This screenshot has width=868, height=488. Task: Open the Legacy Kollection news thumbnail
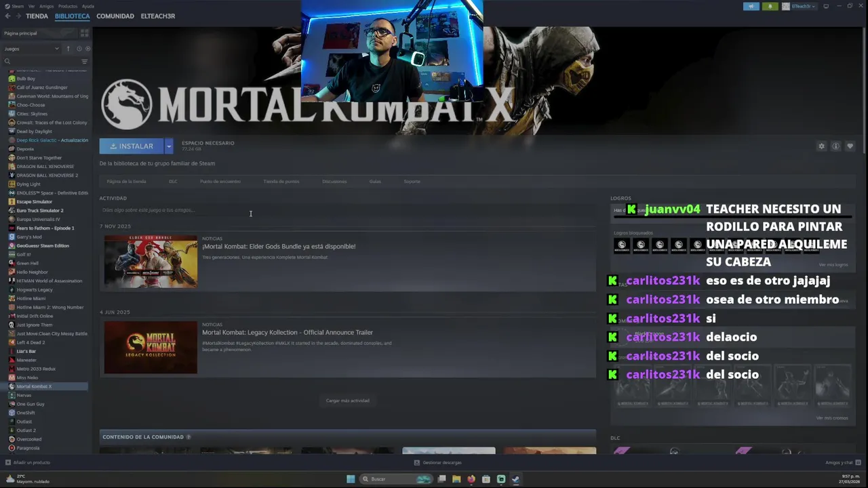pos(151,348)
